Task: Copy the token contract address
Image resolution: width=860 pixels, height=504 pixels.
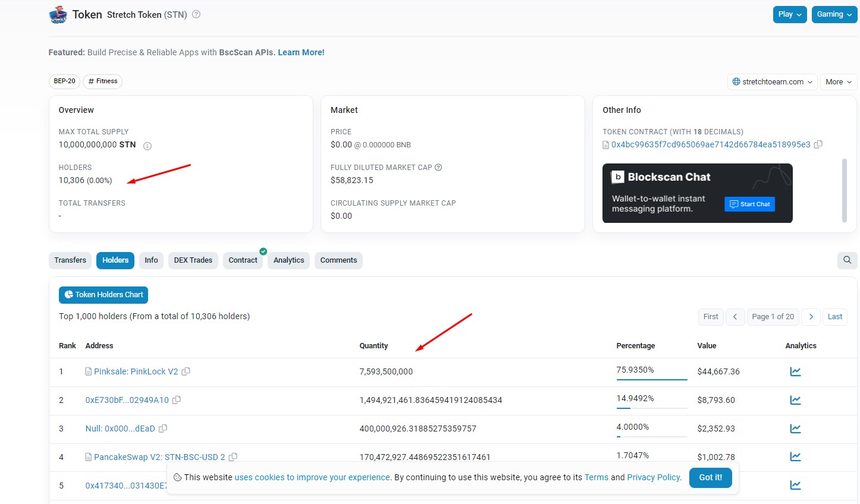Action: pyautogui.click(x=818, y=144)
